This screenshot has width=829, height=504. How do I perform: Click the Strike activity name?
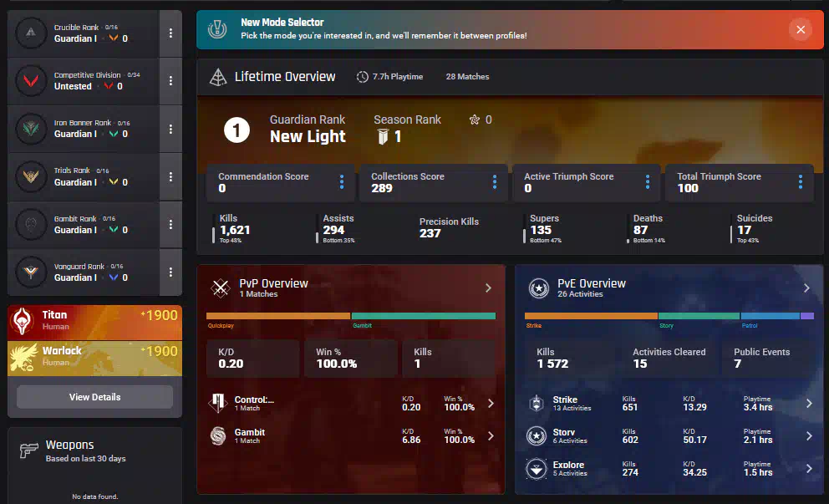click(565, 400)
